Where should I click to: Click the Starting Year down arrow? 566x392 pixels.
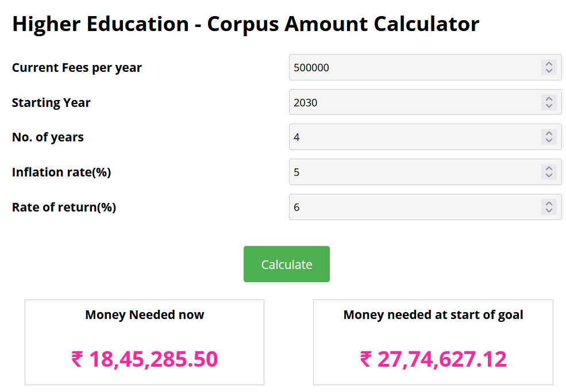549,106
